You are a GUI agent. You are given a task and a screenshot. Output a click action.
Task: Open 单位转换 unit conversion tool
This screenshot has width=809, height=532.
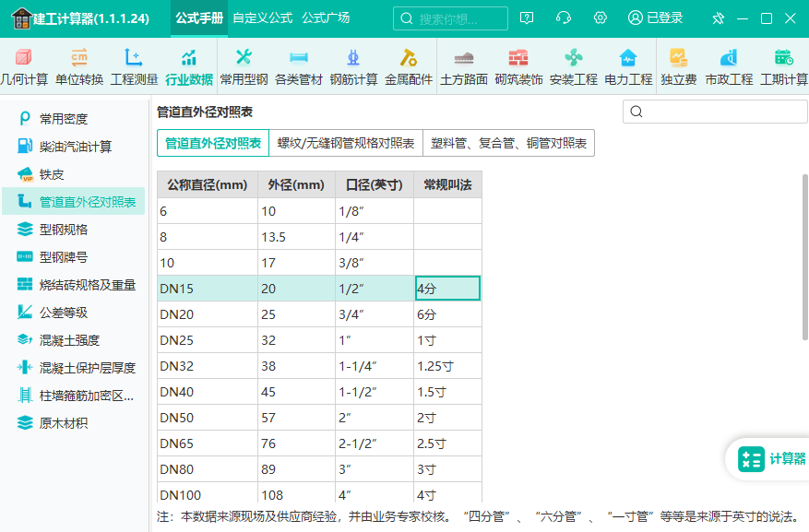point(79,67)
